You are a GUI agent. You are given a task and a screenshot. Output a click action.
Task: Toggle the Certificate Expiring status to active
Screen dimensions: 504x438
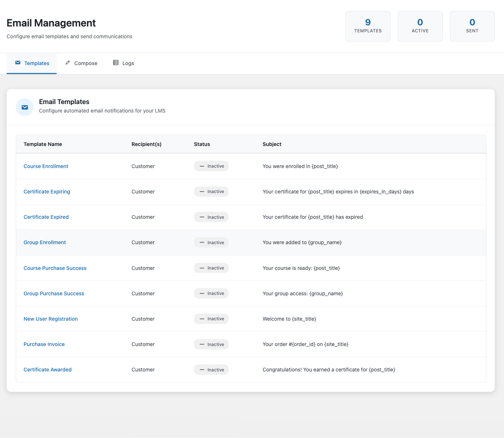tap(211, 191)
